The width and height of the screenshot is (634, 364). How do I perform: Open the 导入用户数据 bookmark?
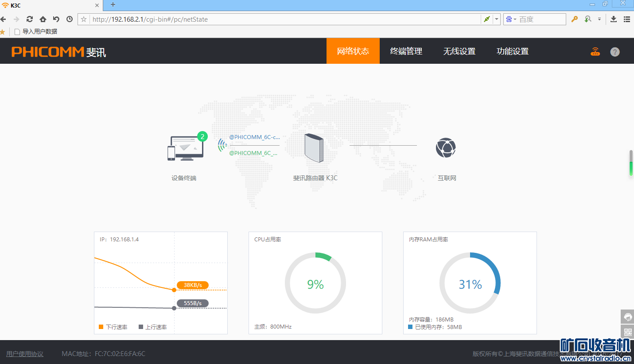pos(36,32)
